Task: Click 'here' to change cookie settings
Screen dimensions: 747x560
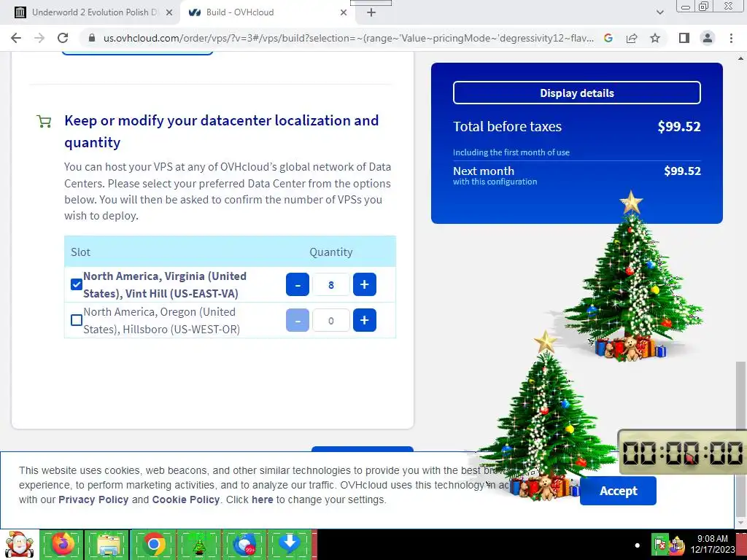Action: point(263,499)
